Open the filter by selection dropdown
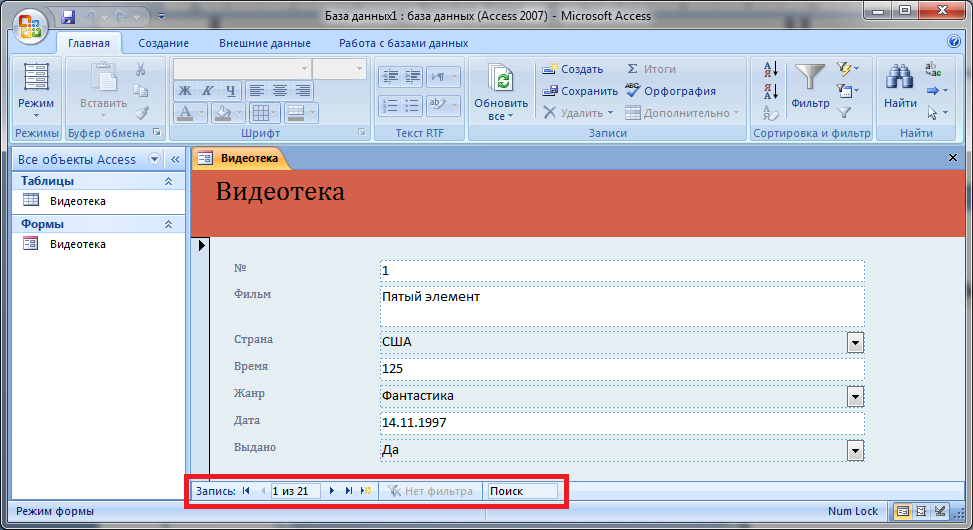 point(848,68)
